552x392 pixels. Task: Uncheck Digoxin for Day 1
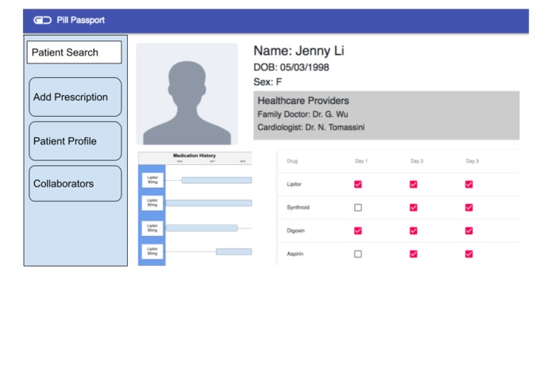pyautogui.click(x=358, y=231)
